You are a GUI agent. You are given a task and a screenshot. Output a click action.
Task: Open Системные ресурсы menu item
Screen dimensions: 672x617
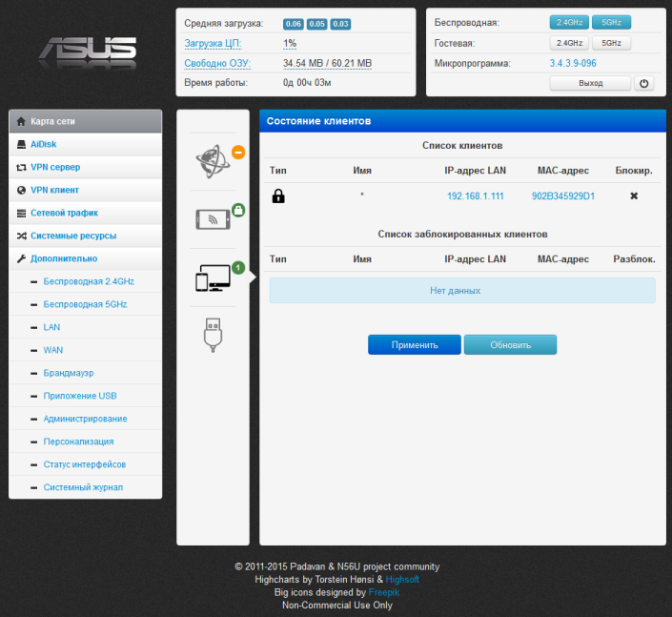(x=85, y=236)
